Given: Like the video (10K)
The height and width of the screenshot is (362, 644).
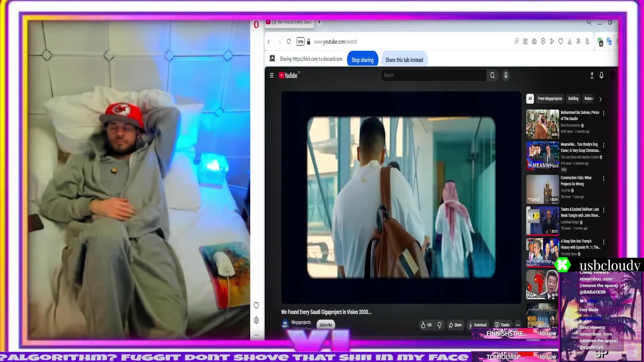Looking at the screenshot, I should [426, 325].
